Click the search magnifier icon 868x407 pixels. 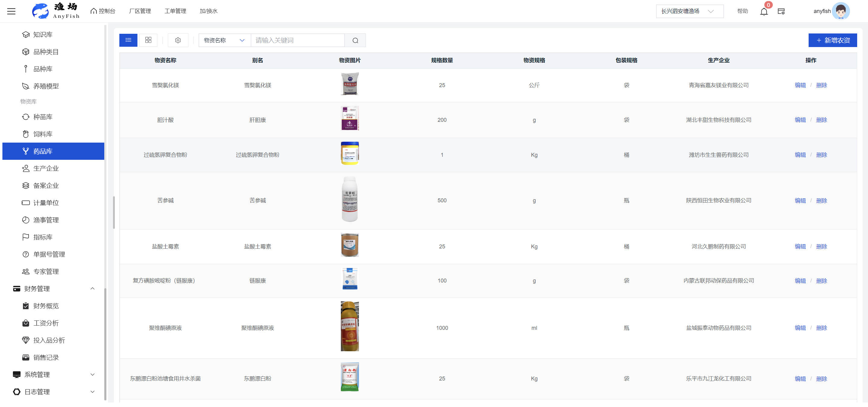coord(355,40)
